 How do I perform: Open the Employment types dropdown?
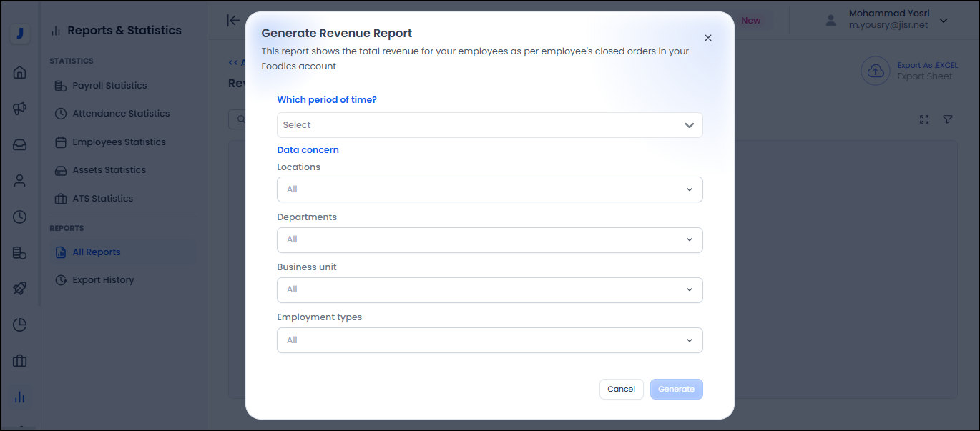(489, 340)
